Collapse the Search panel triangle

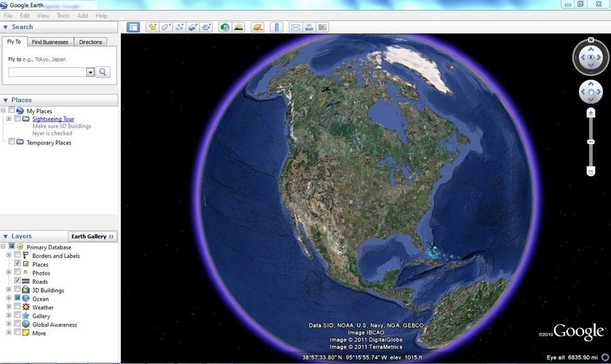pyautogui.click(x=6, y=28)
